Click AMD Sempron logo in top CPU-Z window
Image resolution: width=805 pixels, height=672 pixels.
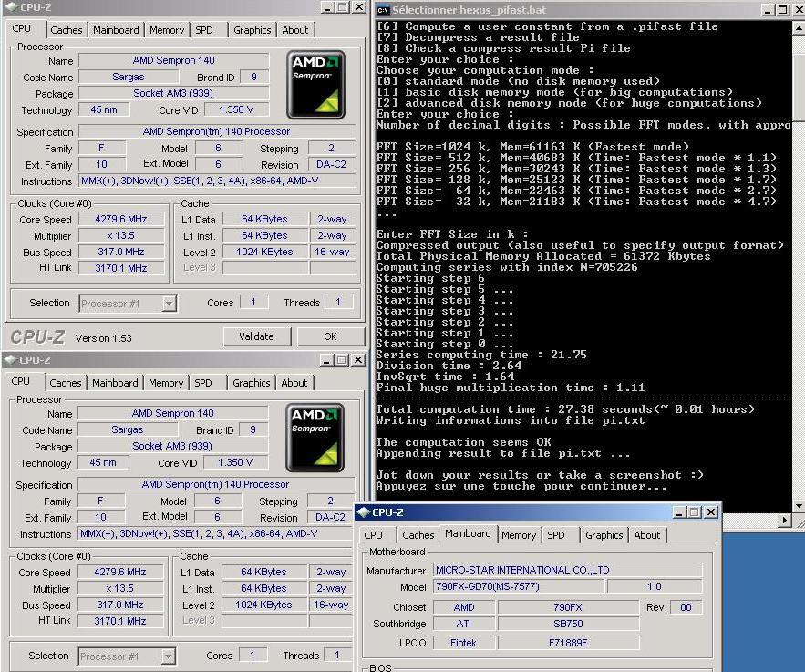coord(315,85)
